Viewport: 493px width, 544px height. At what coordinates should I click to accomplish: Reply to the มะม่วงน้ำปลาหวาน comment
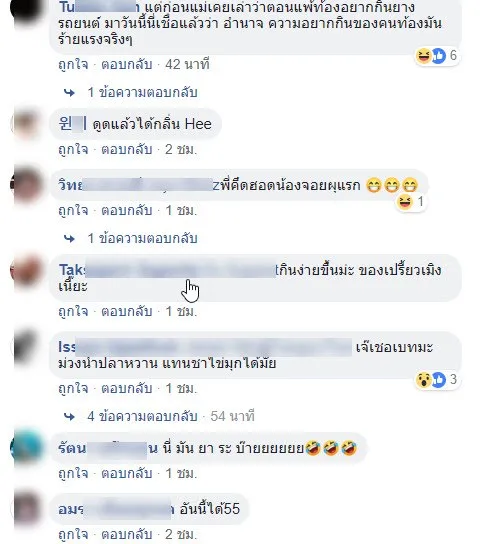click(x=127, y=389)
